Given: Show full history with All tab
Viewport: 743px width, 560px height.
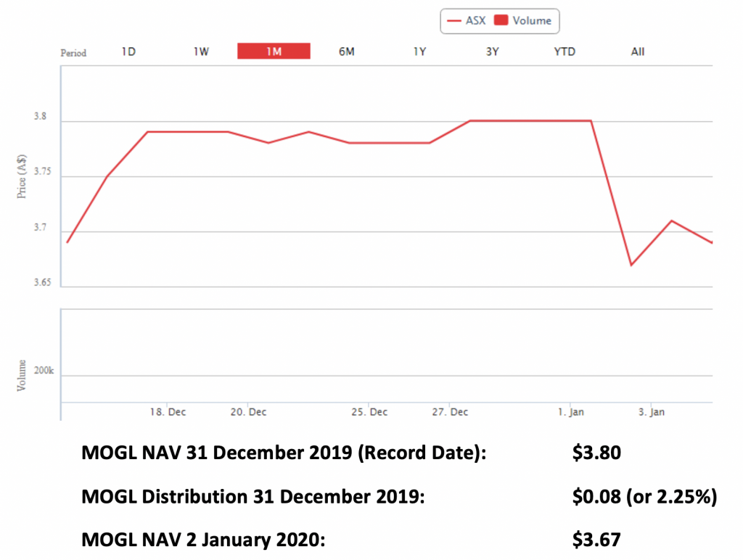Looking at the screenshot, I should (x=637, y=52).
